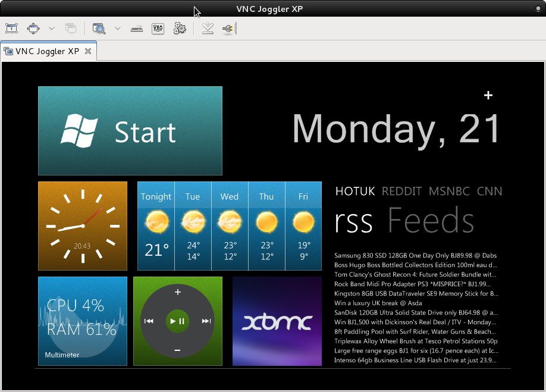Open the analog clock tile

83,226
